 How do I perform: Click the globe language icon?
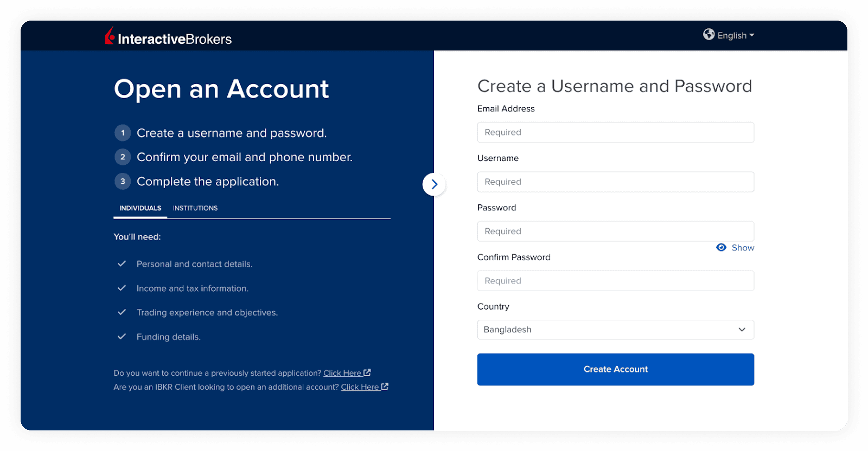(x=709, y=34)
